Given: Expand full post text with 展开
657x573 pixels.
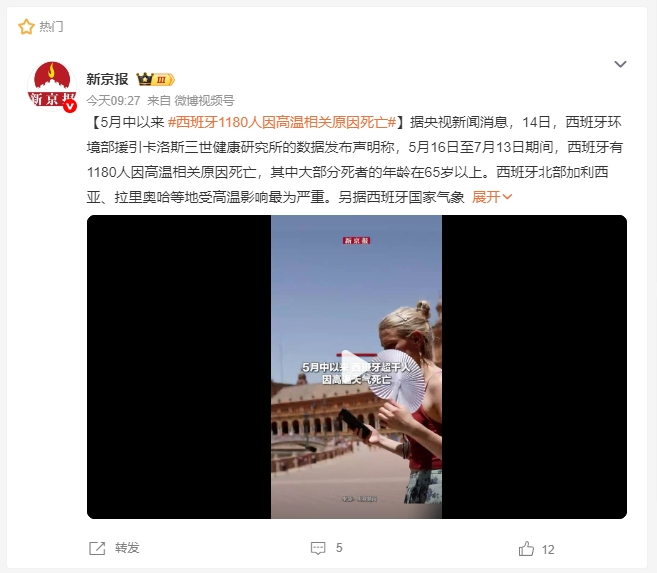Looking at the screenshot, I should point(486,197).
